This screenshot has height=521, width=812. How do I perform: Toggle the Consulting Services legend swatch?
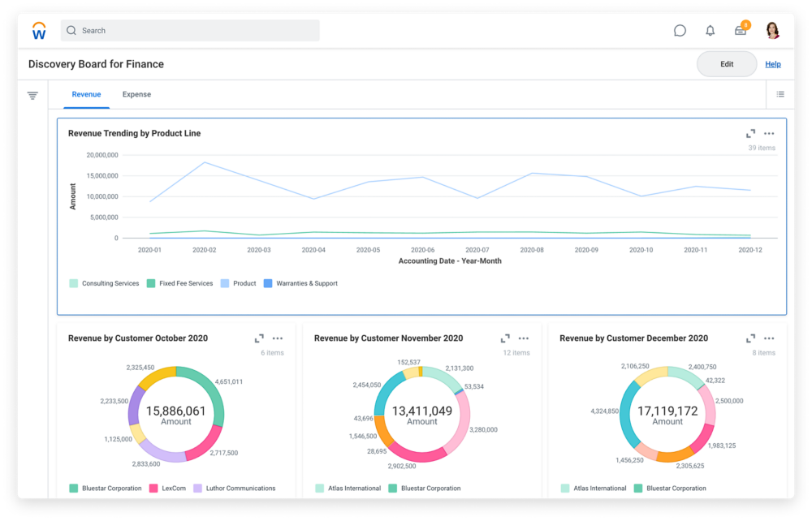tap(74, 284)
